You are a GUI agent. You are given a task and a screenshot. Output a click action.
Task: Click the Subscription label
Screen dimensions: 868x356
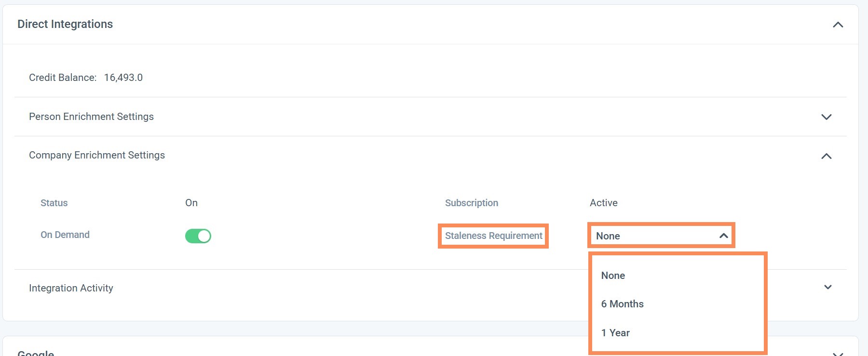[x=472, y=203]
